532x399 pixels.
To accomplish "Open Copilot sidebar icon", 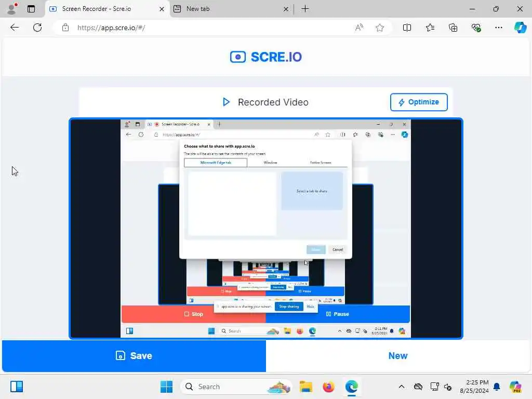I will point(520,28).
